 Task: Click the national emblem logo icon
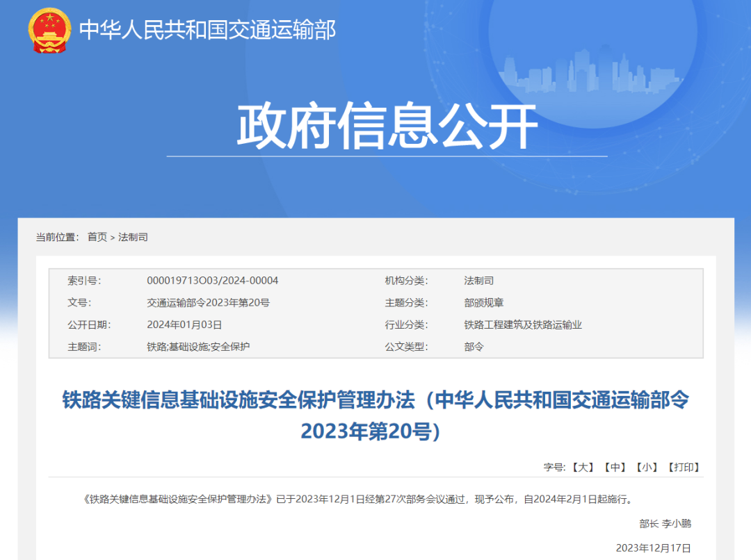[x=49, y=30]
